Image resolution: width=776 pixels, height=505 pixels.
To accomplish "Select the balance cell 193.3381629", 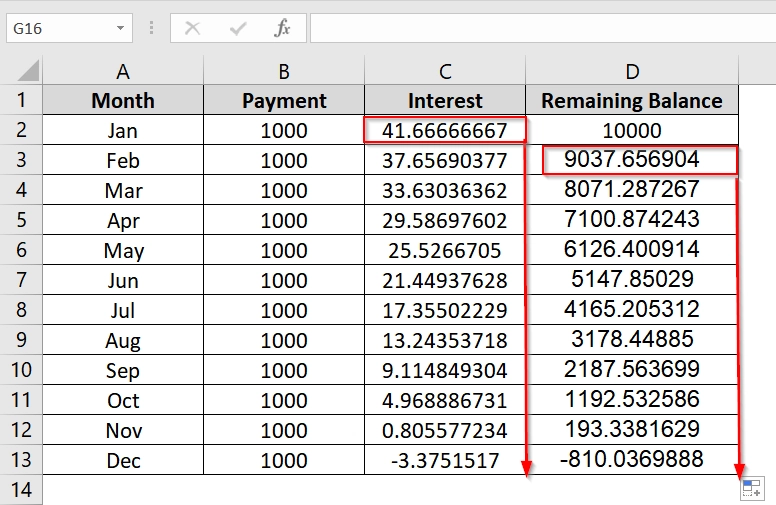I will coord(632,430).
